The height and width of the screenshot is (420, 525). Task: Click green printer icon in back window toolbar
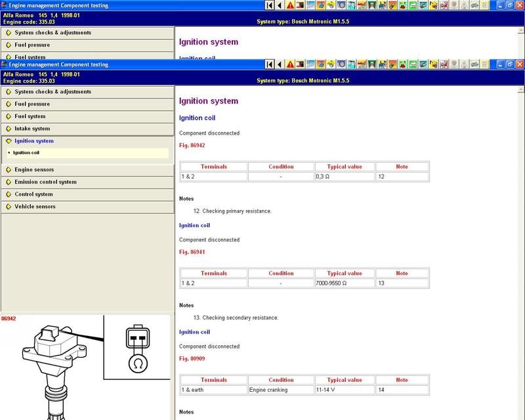[x=413, y=5]
